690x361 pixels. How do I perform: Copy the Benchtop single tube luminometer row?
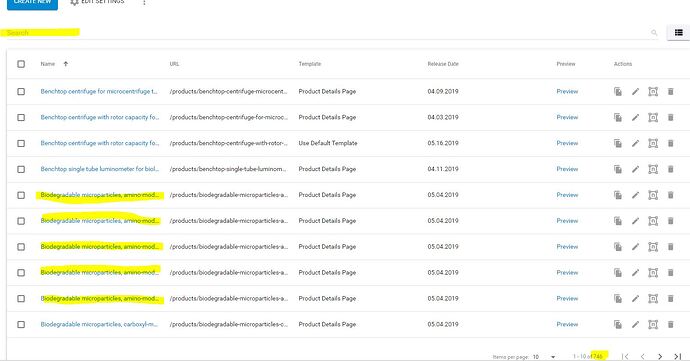[618, 169]
